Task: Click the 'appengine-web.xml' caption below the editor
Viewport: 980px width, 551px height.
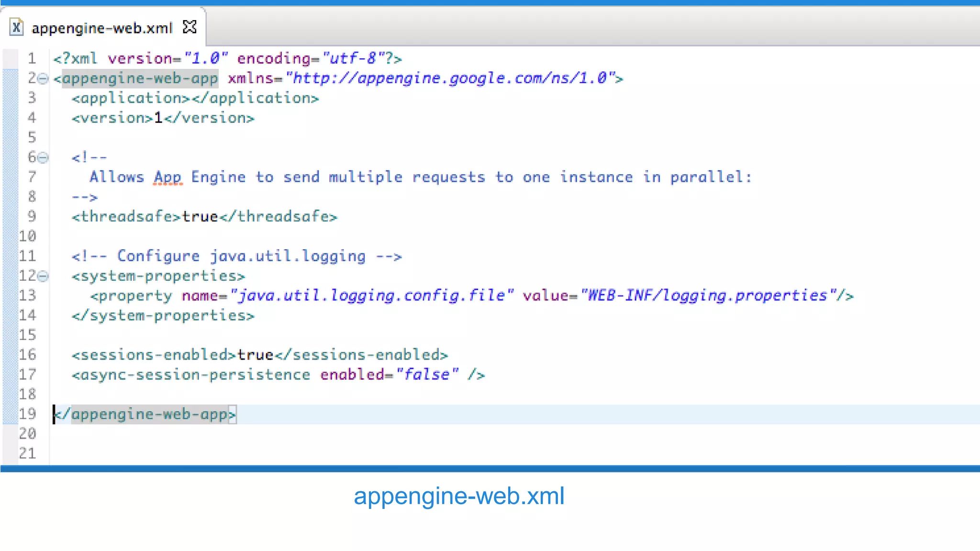Action: click(x=459, y=496)
